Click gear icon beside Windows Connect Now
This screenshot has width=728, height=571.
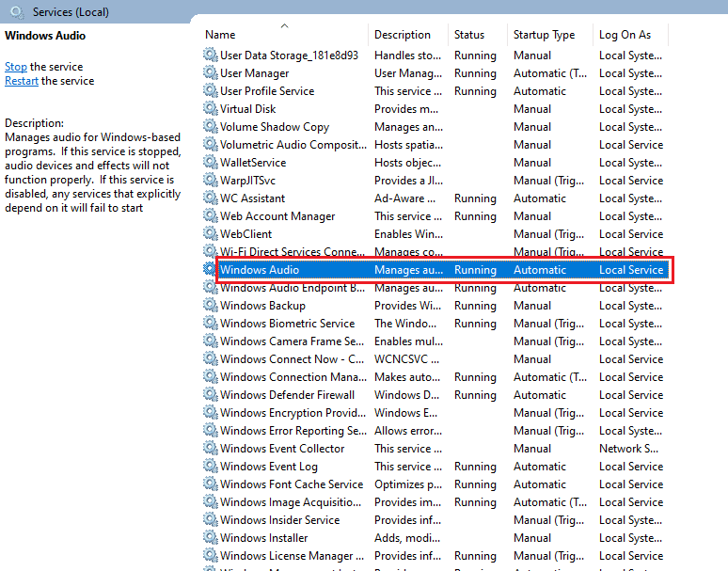coord(211,358)
